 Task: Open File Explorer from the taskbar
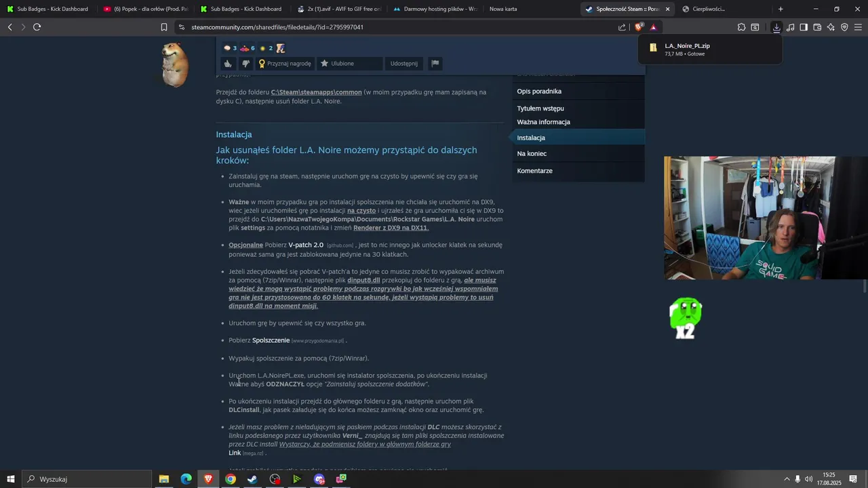pos(163,479)
